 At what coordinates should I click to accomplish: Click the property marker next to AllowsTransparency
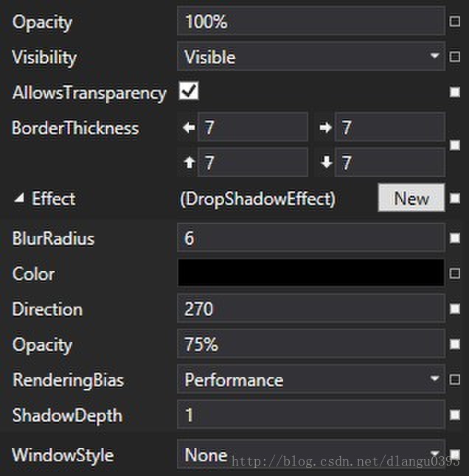pyautogui.click(x=454, y=92)
